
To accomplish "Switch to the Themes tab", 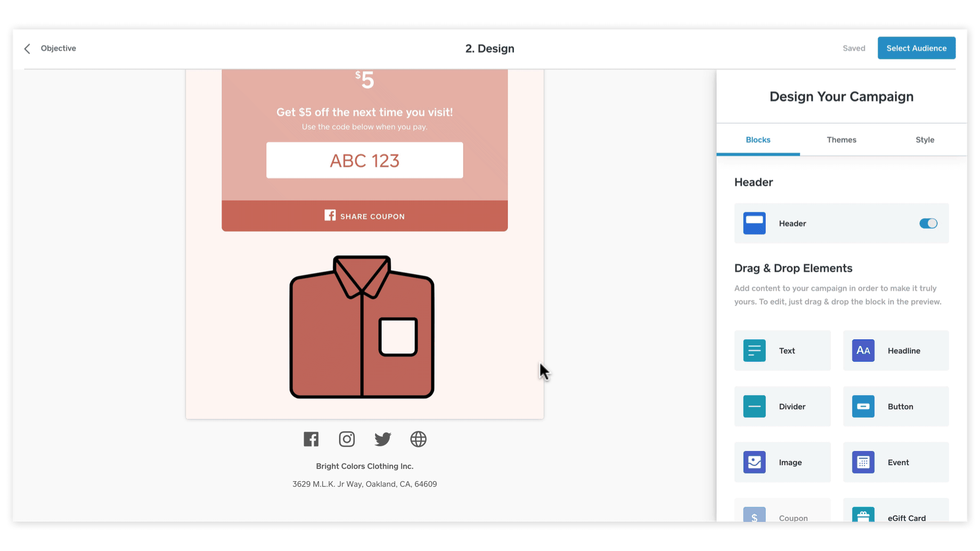I will point(841,140).
